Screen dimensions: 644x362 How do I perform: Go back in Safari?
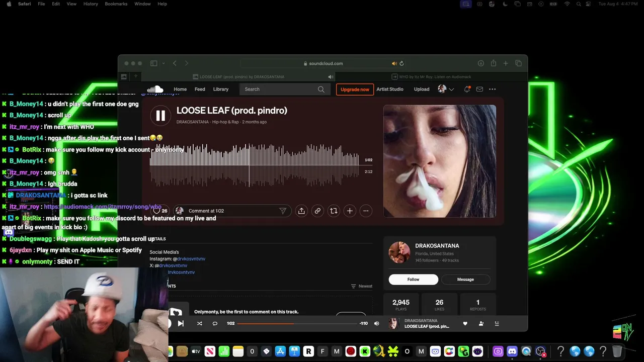(x=175, y=63)
